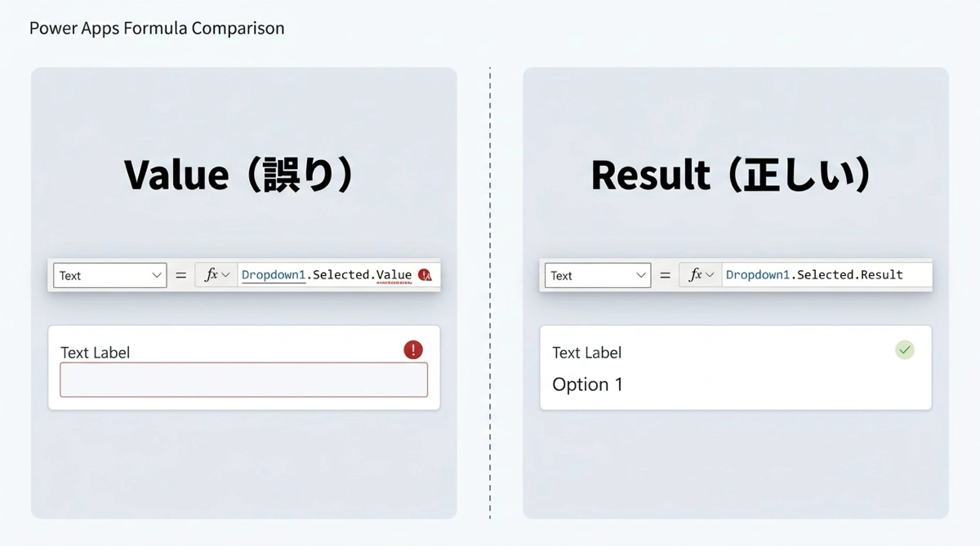Expand the fx chevron in the Value formula bar
Viewport: 980px width, 546px height.
(226, 276)
